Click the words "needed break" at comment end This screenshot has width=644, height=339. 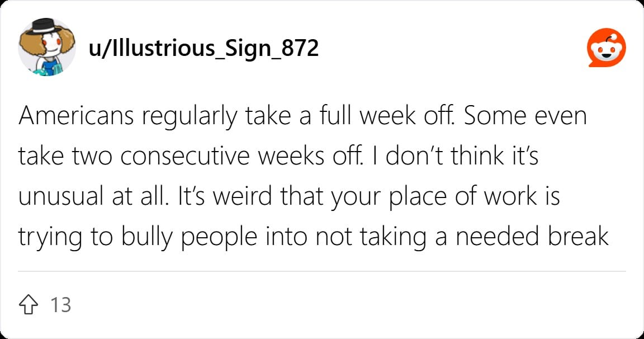click(x=532, y=237)
